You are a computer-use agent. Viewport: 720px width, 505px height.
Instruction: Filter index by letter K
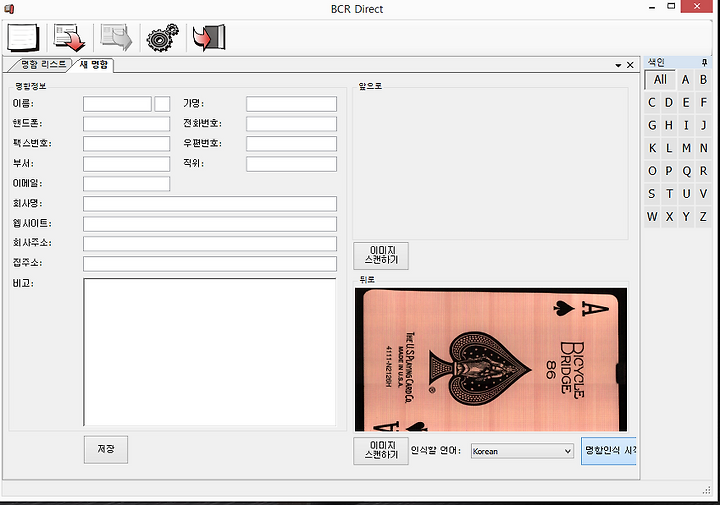(652, 148)
